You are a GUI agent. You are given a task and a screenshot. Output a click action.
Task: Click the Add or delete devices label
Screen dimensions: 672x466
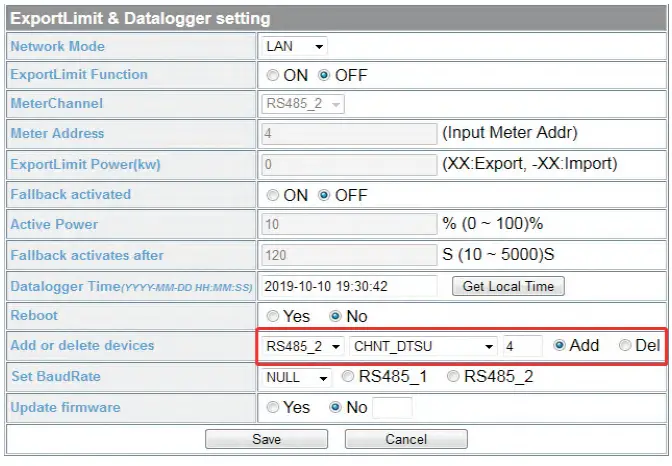(x=82, y=346)
